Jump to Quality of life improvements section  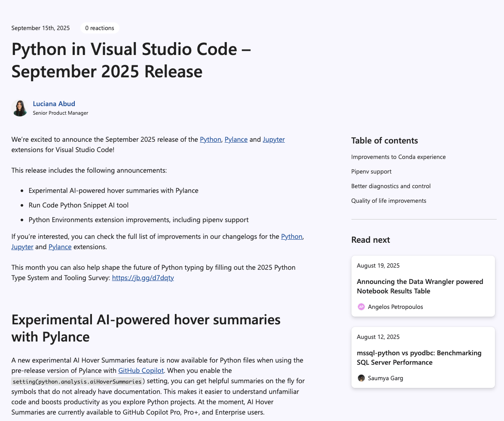(x=388, y=201)
